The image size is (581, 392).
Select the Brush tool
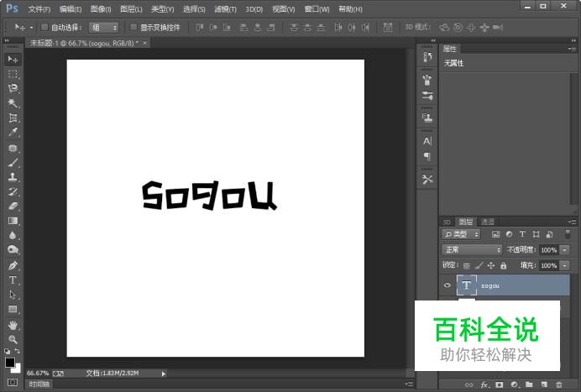click(13, 163)
